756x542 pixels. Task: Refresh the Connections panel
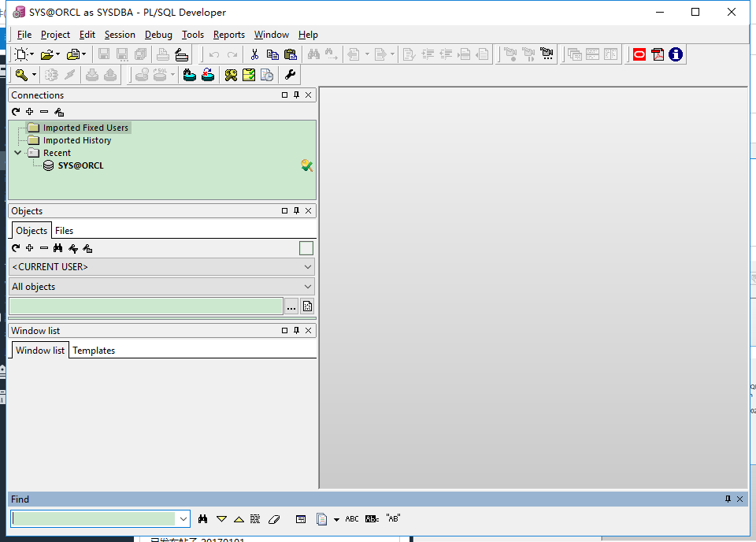click(16, 112)
